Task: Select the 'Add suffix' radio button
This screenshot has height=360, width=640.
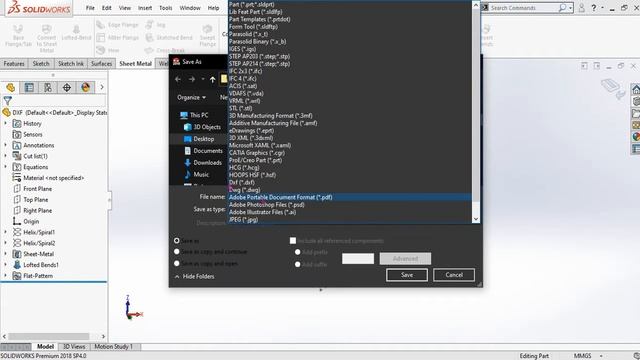Action: tap(298, 264)
